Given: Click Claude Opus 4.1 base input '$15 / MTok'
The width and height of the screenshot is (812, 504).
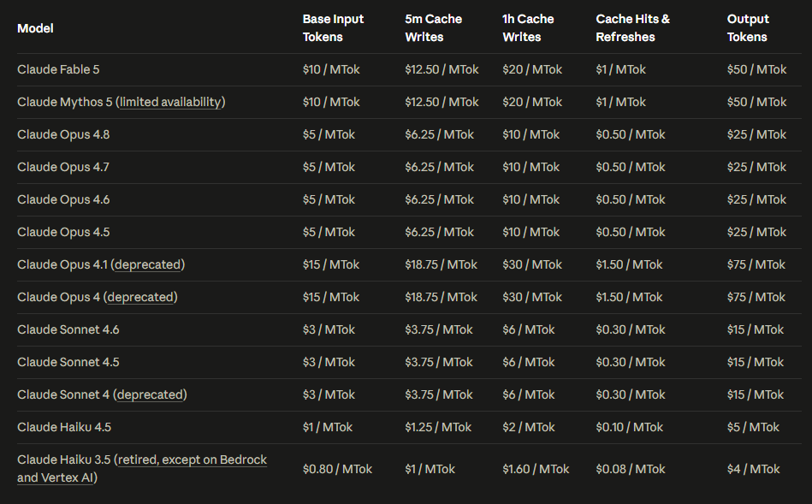Looking at the screenshot, I should (x=331, y=264).
